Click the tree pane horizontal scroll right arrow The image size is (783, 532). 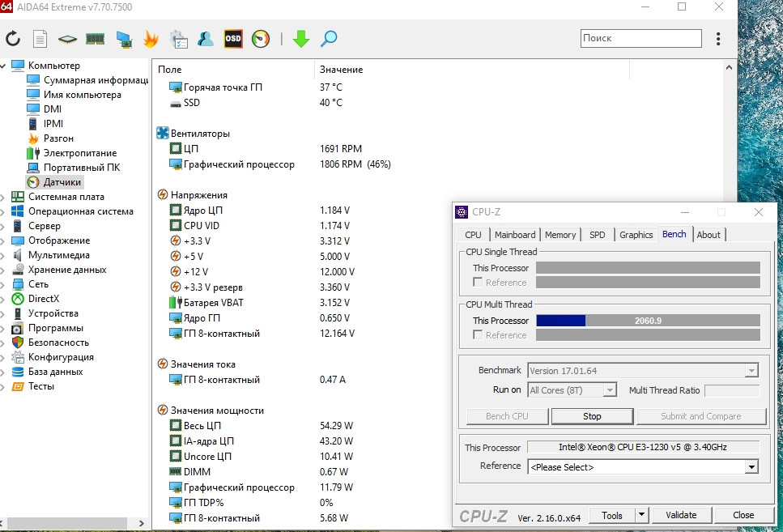click(142, 523)
